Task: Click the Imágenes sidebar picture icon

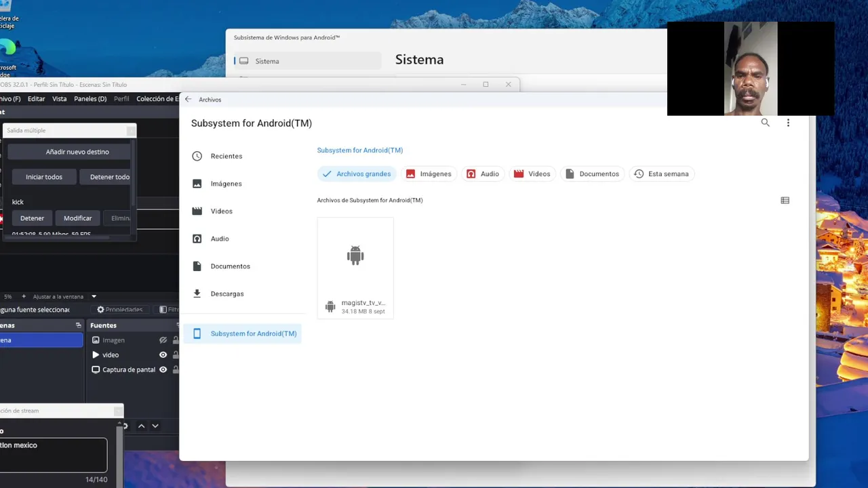Action: click(197, 184)
